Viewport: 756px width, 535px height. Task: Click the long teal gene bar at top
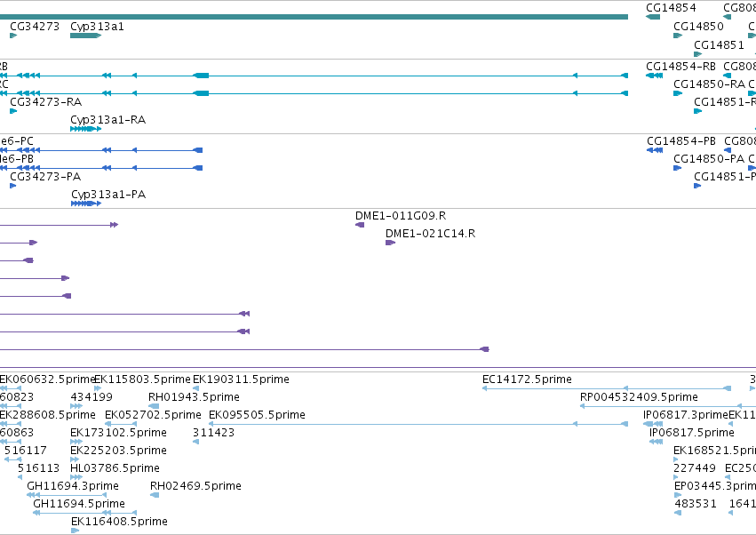(314, 17)
